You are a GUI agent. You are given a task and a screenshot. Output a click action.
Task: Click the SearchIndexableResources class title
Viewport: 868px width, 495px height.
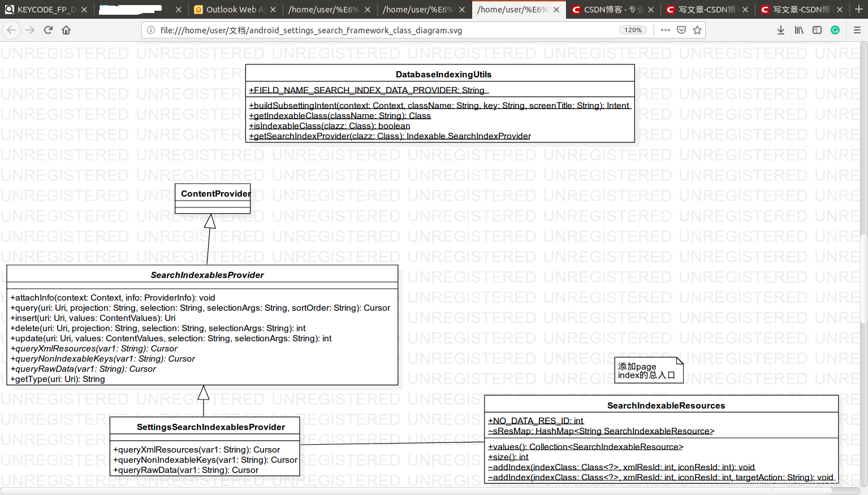[666, 406]
